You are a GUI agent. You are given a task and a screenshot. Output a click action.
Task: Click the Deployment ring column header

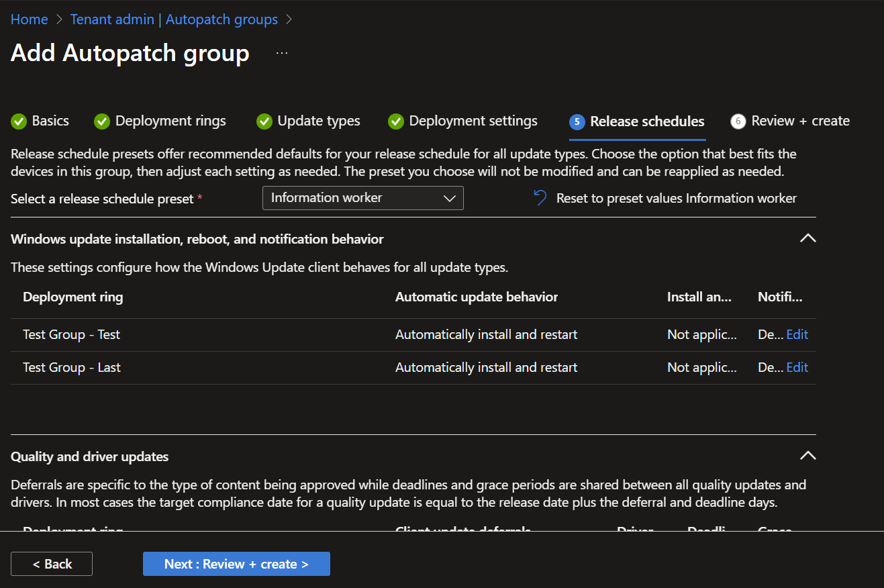pos(73,297)
